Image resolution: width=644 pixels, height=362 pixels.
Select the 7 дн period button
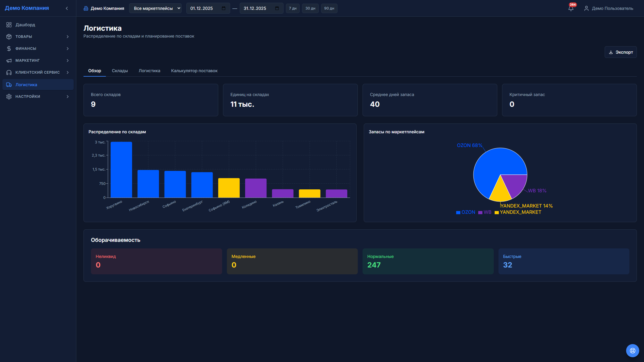coord(292,8)
